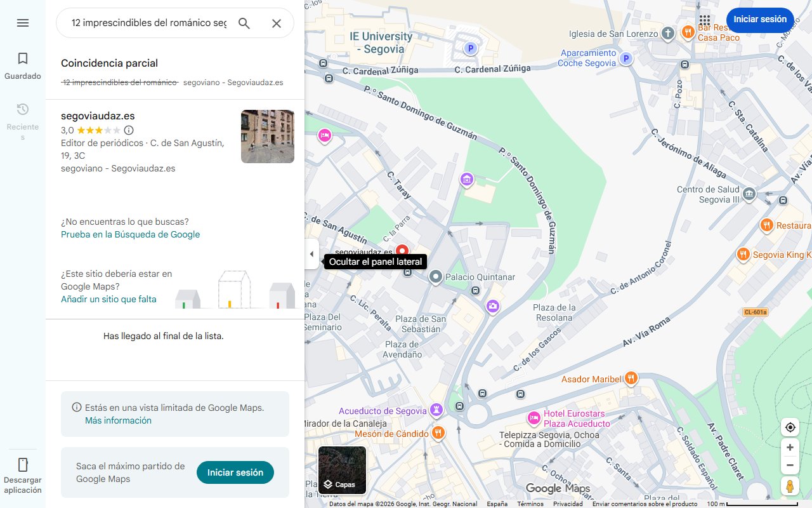
Task: Open the Guardado sidebar icon
Action: [22, 58]
